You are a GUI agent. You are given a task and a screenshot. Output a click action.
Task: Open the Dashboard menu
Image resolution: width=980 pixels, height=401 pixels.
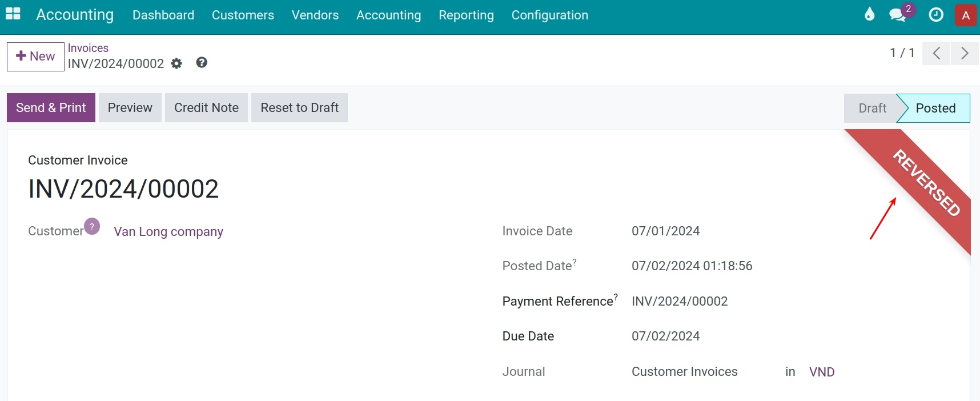(163, 15)
